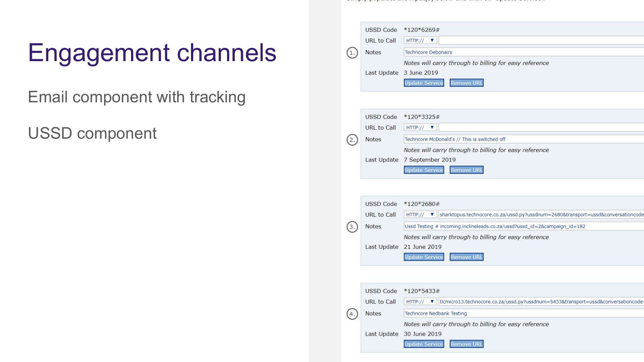Click Remove URL for *120*5433#
This screenshot has height=362, width=644.
pos(466,344)
